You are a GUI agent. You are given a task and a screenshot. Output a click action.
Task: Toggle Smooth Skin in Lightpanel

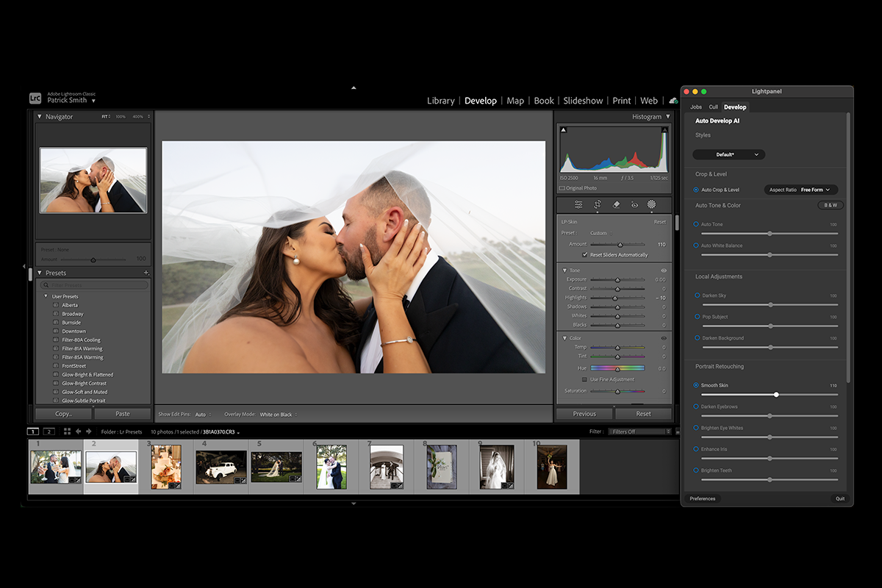pos(696,385)
